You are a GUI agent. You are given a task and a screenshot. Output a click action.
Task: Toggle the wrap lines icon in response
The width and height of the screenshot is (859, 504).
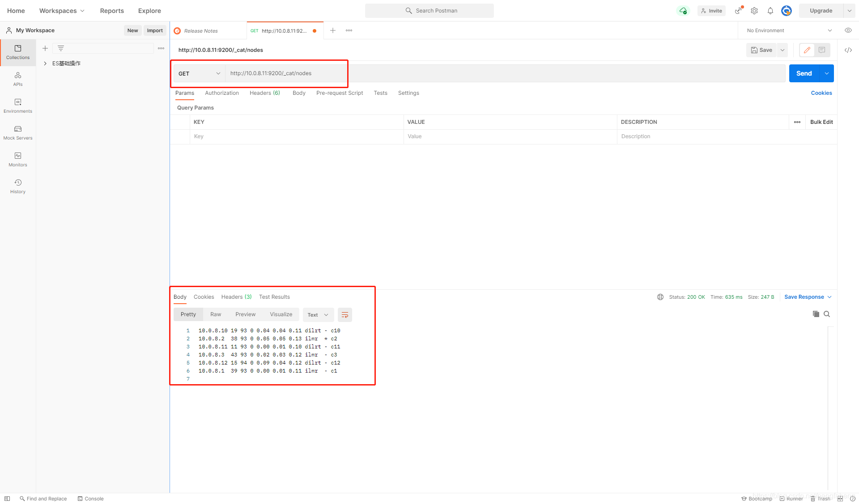pyautogui.click(x=345, y=315)
